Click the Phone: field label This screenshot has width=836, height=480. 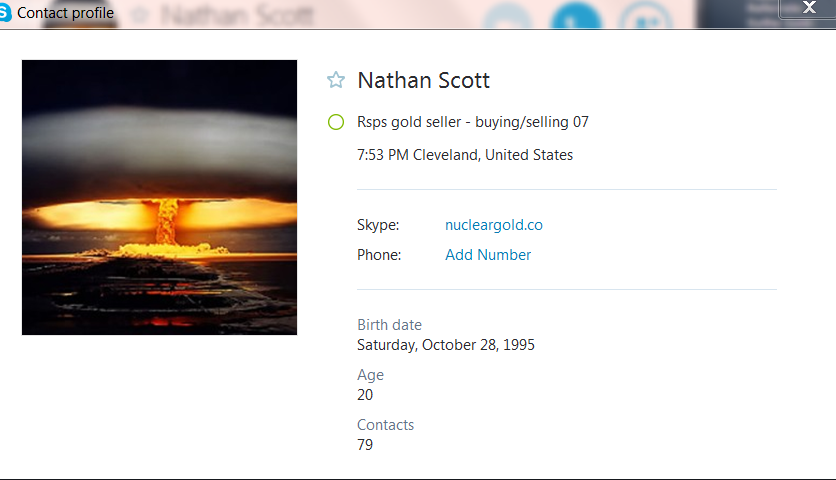click(379, 255)
